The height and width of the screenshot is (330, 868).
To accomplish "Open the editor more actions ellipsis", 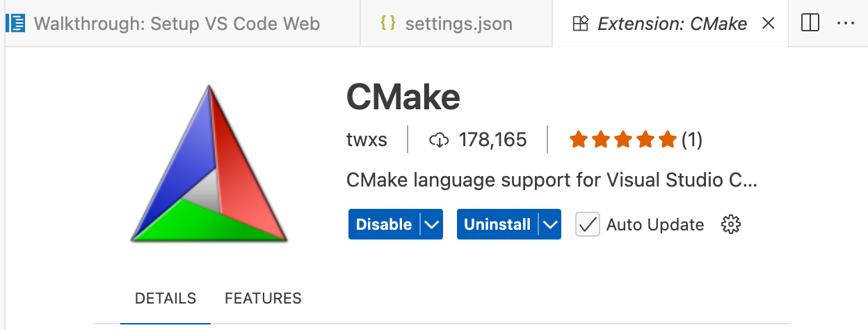I will point(846,24).
